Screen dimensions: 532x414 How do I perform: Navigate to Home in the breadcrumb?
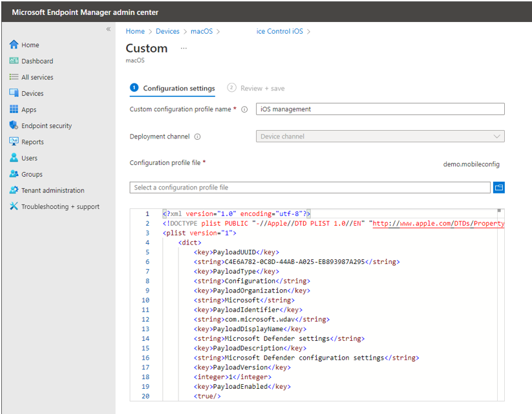click(x=135, y=31)
